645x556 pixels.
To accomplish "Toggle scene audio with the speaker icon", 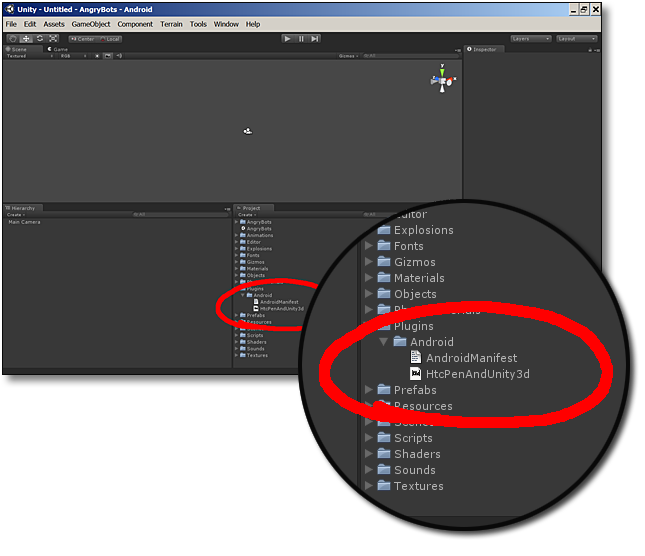I will click(x=119, y=56).
